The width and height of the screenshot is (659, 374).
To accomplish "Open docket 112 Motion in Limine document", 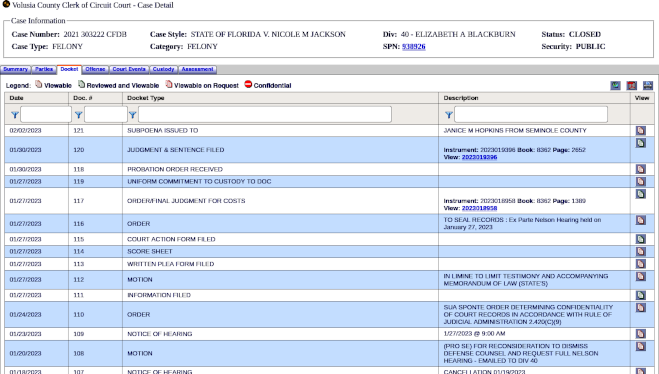I will click(641, 277).
